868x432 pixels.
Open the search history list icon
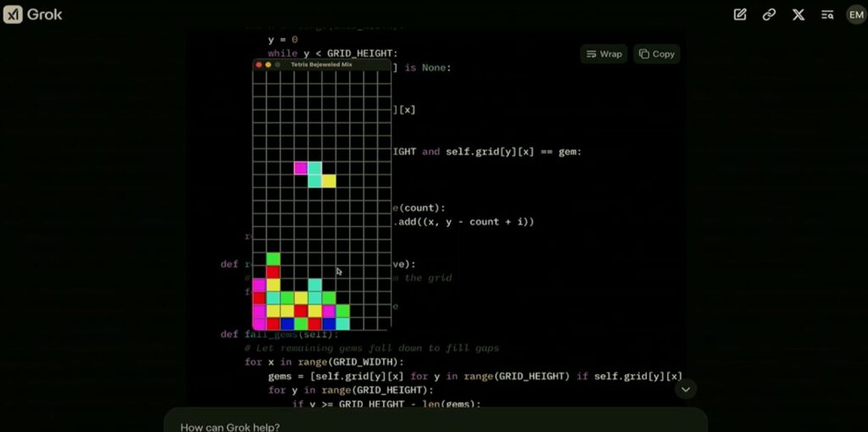click(827, 14)
